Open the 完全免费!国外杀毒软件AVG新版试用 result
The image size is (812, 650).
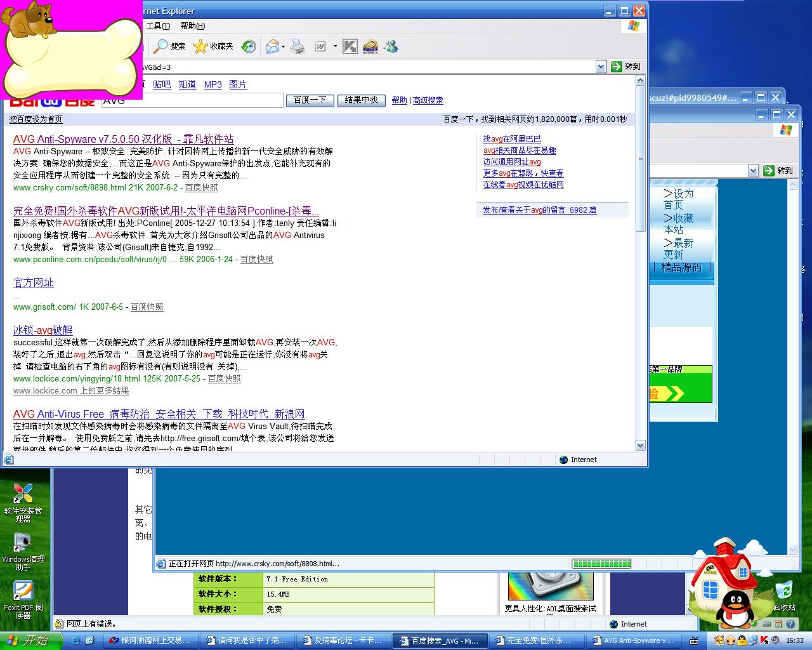coord(166,211)
